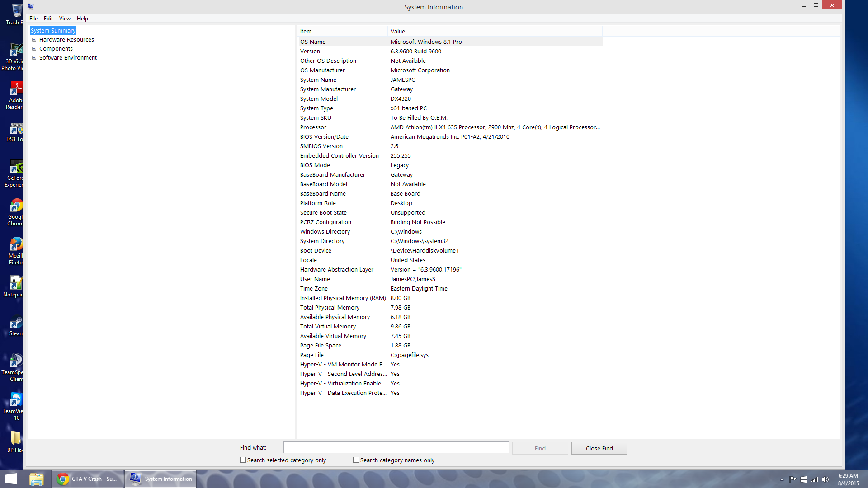Expand the Hardware Resources tree node
Image resolution: width=868 pixels, height=488 pixels.
34,40
